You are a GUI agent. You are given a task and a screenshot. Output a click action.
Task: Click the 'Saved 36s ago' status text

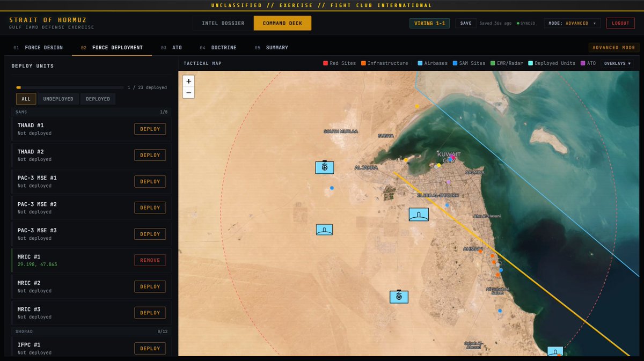click(495, 24)
